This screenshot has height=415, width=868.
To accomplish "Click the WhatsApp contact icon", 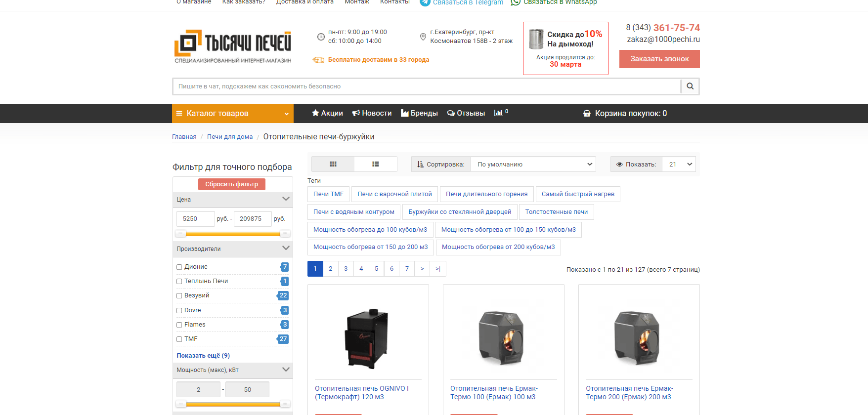I will (516, 2).
